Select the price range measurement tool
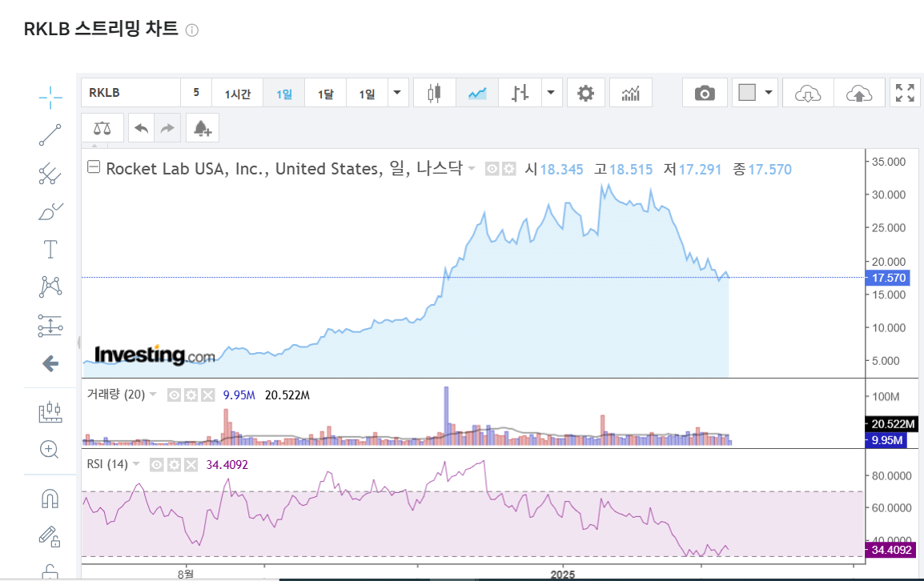Screen dimensions: 924x581 click(x=50, y=325)
